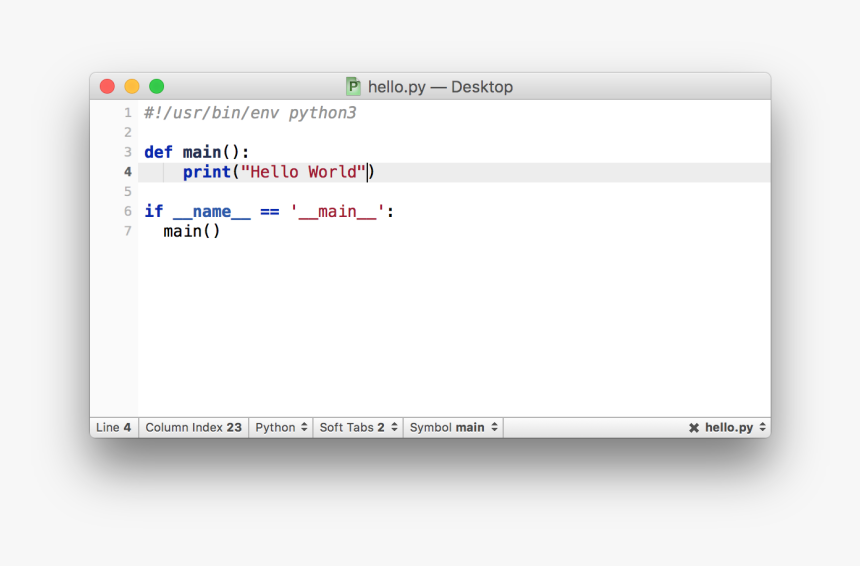Click line number 1 in the gutter
860x566 pixels.
coord(127,113)
